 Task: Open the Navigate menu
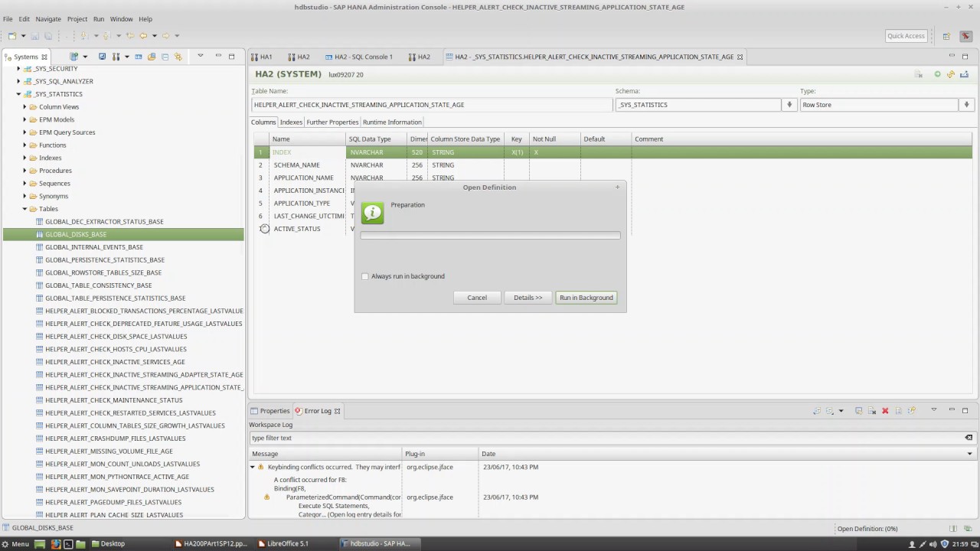click(x=48, y=19)
